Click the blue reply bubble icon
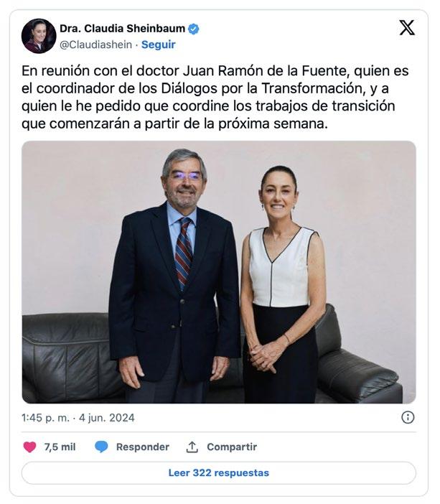The image size is (440, 504). [x=101, y=447]
